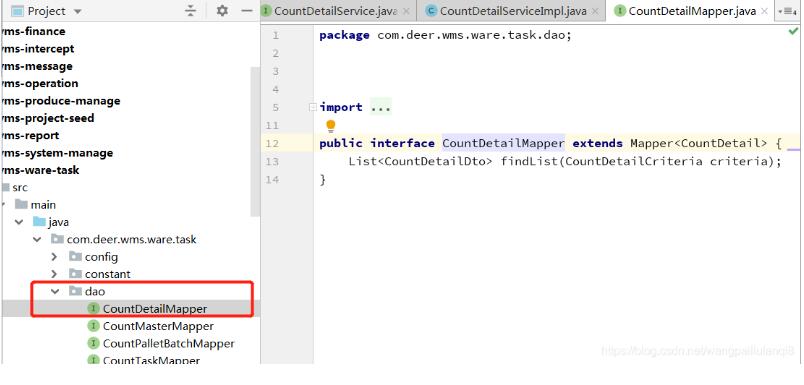Select CountPalletBatchMapper in project tree
The height and width of the screenshot is (385, 804).
(168, 343)
